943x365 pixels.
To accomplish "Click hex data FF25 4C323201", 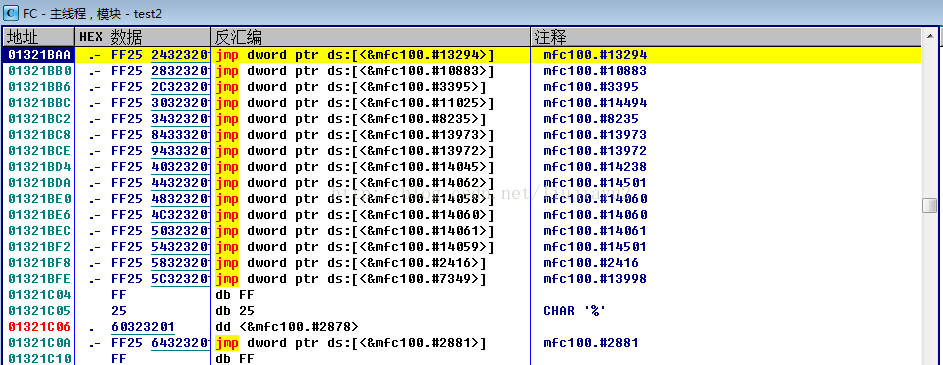I will tap(161, 215).
